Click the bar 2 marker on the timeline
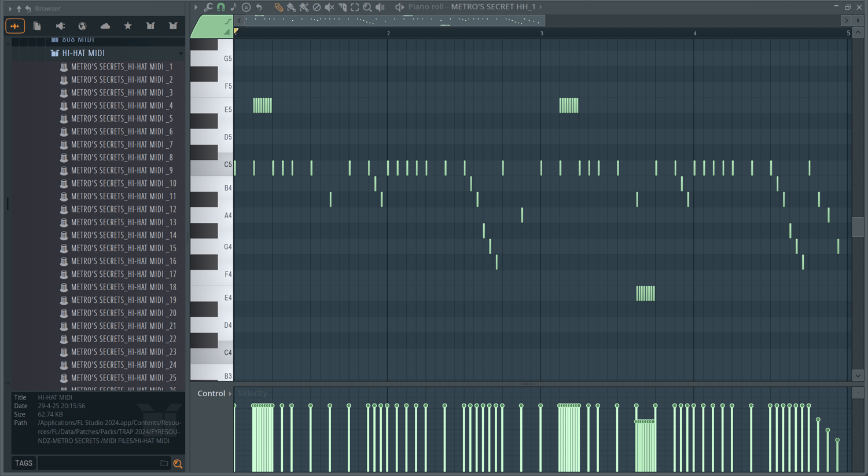Screen dimensions: 868x476 [x=388, y=34]
